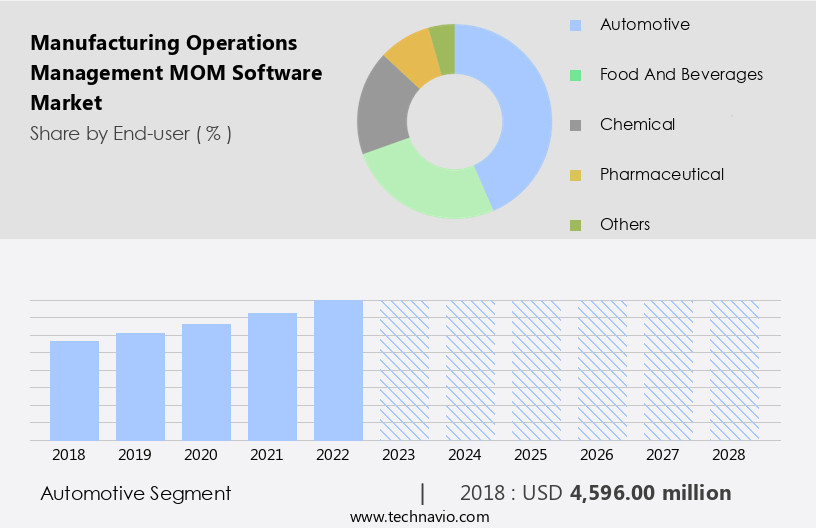
Task: Click the yellow Pharmaceutical legend swatch
Action: click(x=575, y=175)
